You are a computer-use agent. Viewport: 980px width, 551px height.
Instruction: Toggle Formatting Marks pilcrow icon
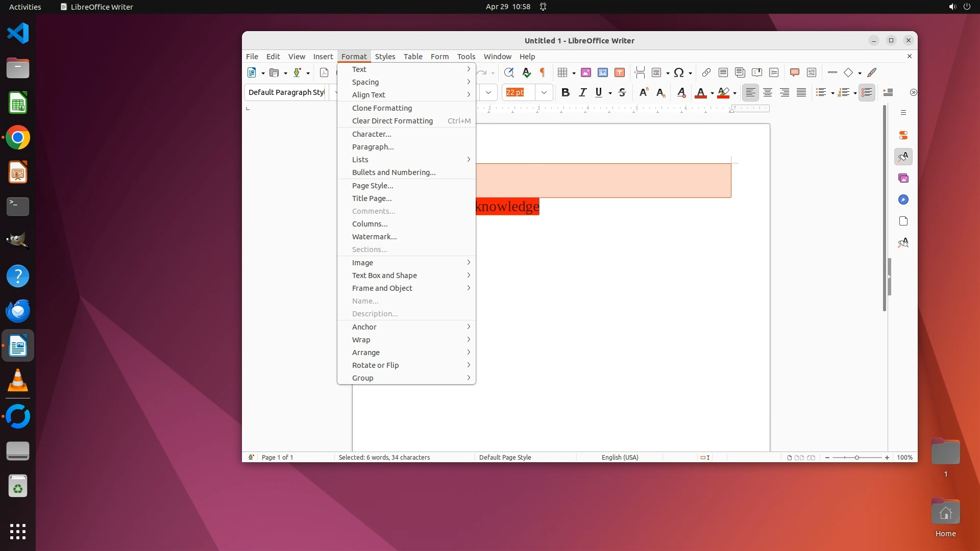point(543,72)
